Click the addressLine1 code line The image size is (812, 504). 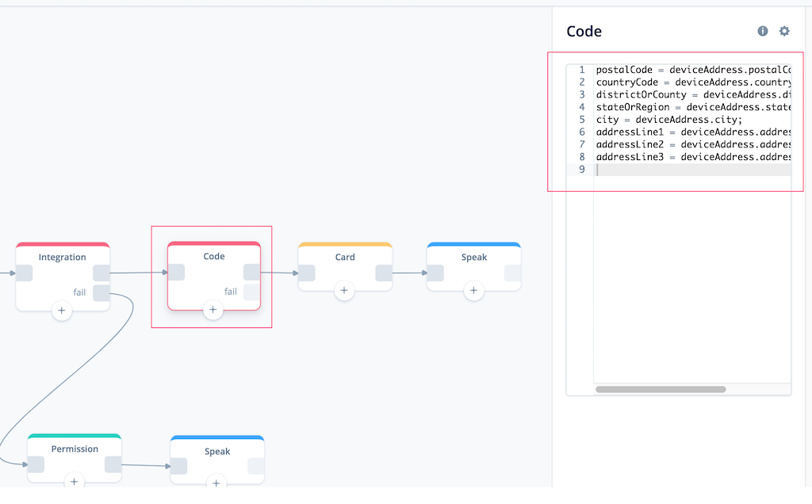(693, 132)
